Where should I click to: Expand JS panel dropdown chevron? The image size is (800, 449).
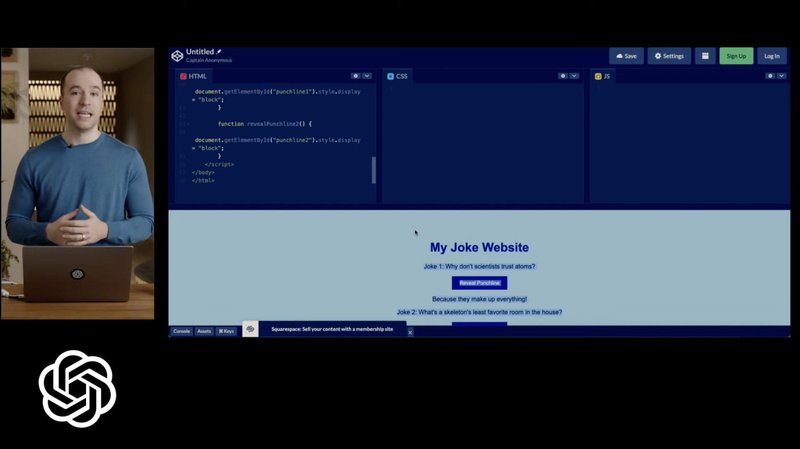coord(781,76)
